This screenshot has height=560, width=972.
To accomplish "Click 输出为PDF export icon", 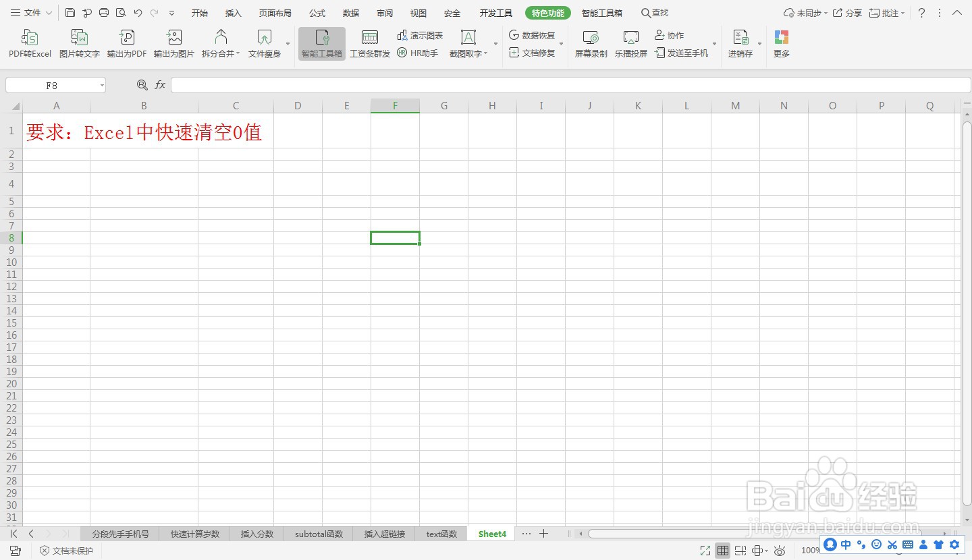I will (x=127, y=44).
